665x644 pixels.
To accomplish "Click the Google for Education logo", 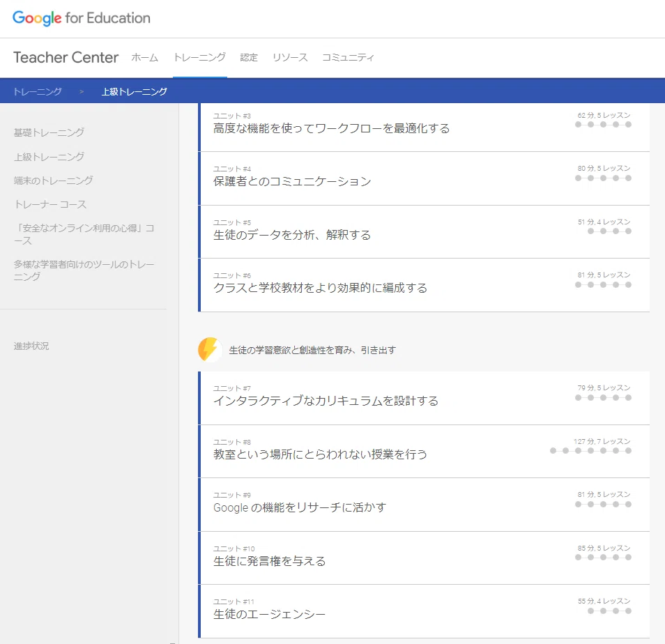I will click(82, 18).
